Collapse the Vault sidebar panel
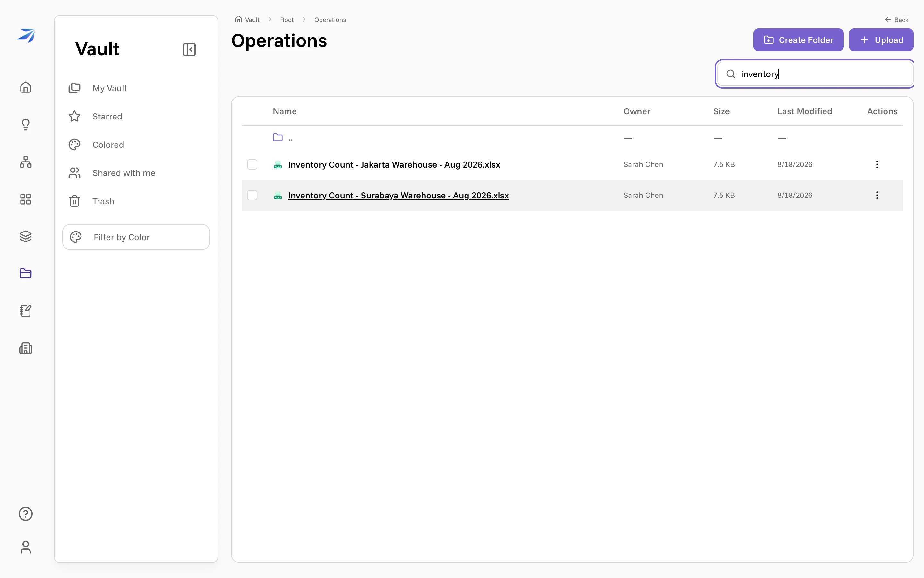 (189, 49)
